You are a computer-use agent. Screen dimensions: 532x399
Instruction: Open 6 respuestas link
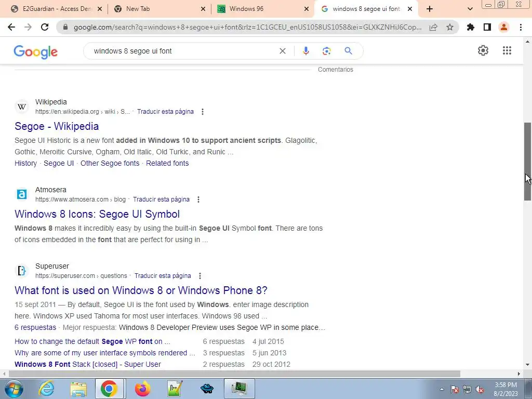[x=35, y=327]
